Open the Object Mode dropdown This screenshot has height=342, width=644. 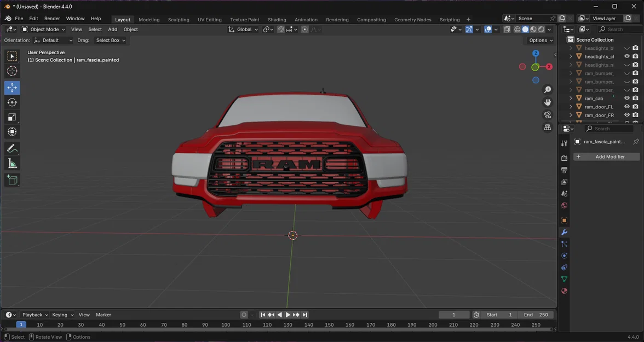coord(44,30)
